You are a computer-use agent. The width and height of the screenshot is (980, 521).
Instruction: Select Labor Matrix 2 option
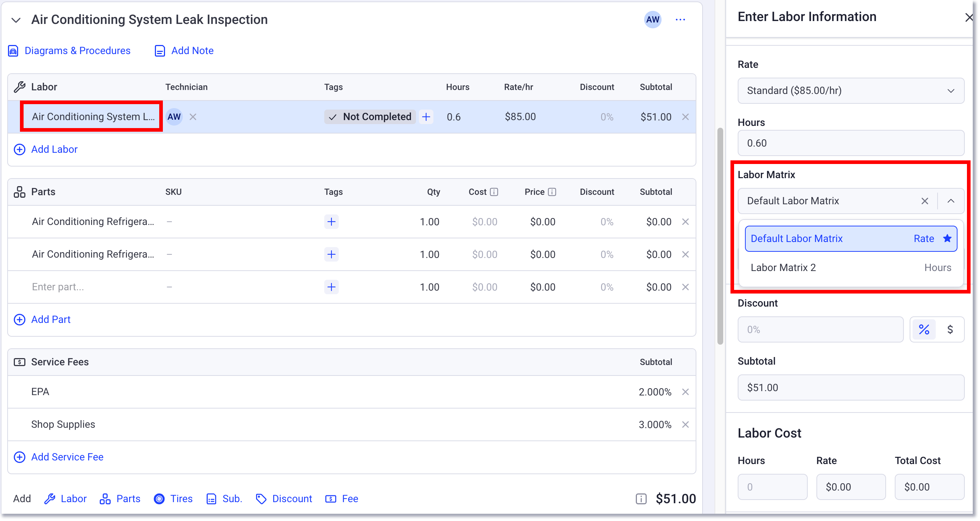pyautogui.click(x=851, y=267)
